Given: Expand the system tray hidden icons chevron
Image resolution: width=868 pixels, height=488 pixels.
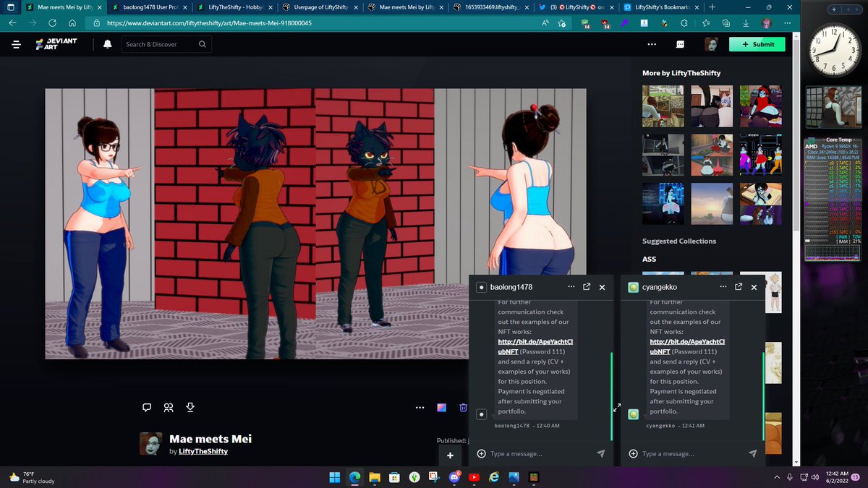Looking at the screenshot, I should [775, 477].
